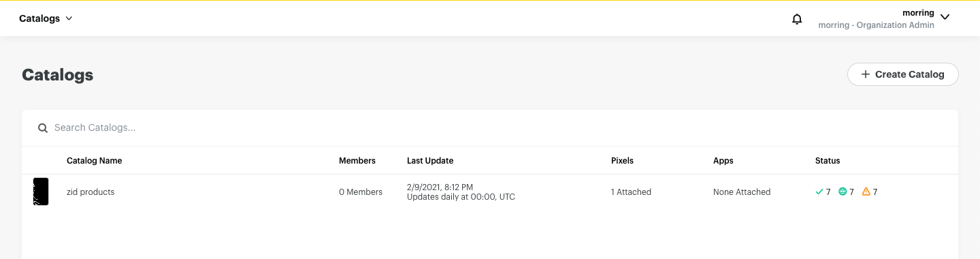
Task: Open the notifications bell
Action: pos(797,19)
